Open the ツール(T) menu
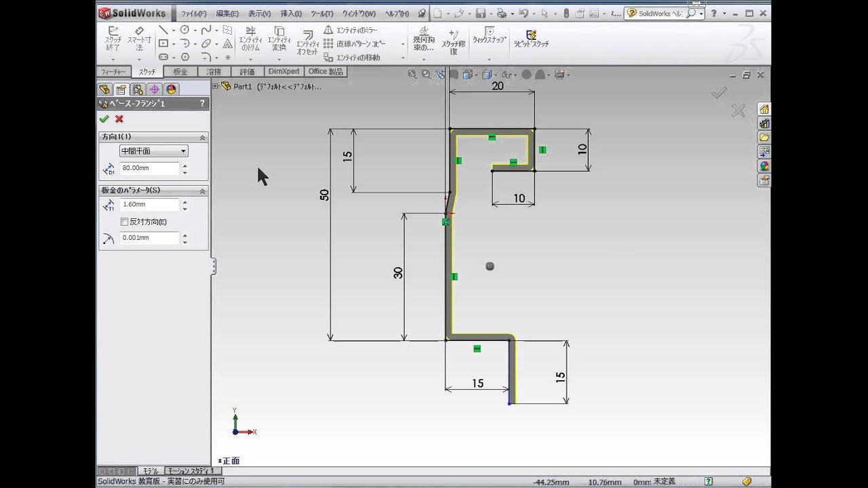This screenshot has width=868, height=488. pyautogui.click(x=321, y=14)
